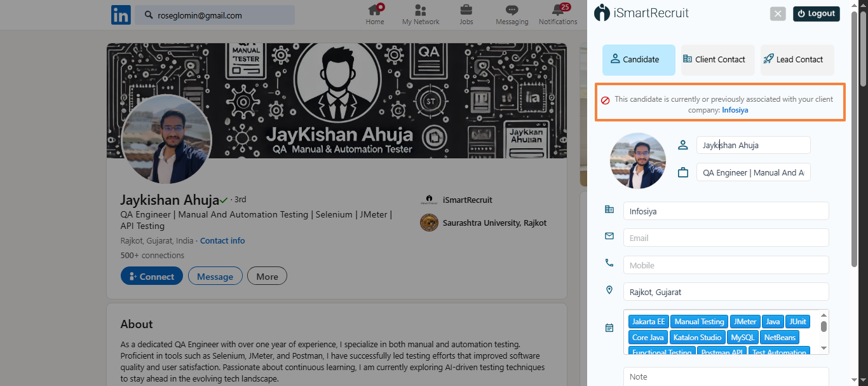This screenshot has height=386, width=868.
Task: Click the Java skill tag
Action: coord(773,322)
